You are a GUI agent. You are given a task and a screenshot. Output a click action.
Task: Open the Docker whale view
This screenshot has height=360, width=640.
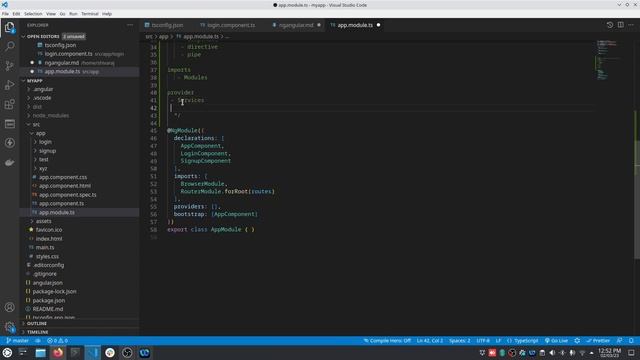pos(9,162)
